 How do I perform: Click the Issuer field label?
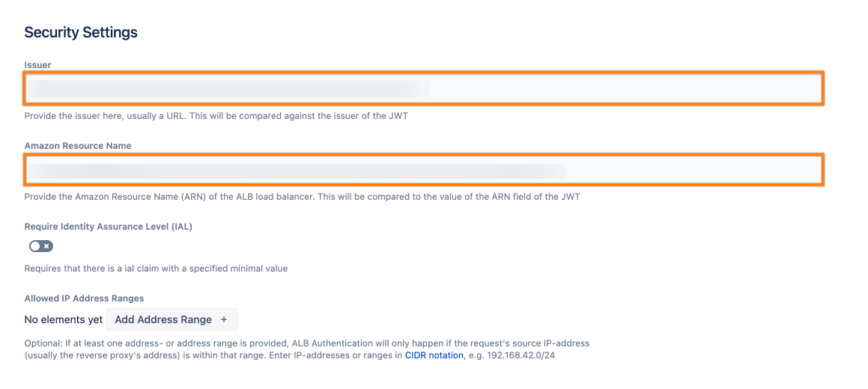[x=37, y=65]
